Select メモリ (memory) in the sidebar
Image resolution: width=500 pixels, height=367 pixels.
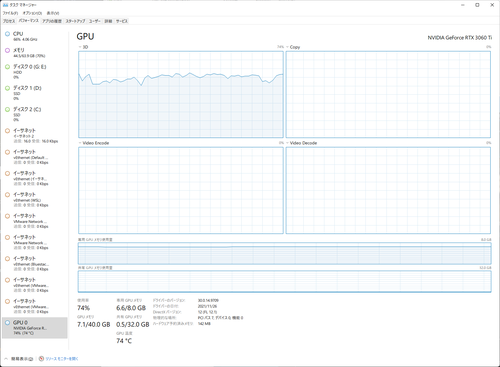coord(34,53)
